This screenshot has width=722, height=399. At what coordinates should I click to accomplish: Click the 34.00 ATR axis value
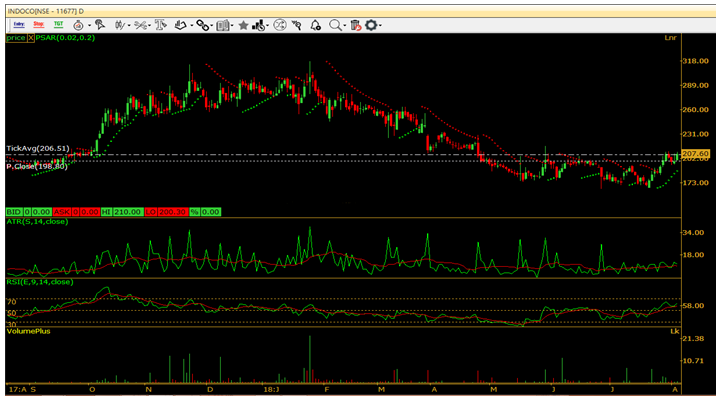pos(693,232)
